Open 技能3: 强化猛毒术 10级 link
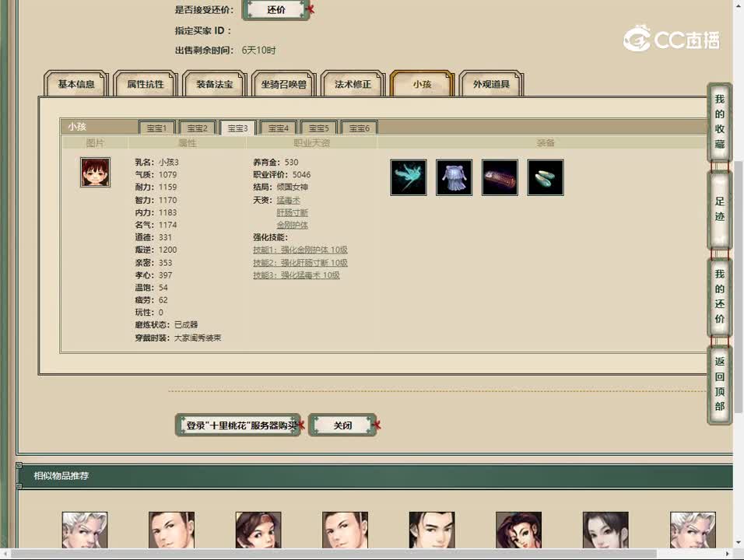Screen dimensions: 744x560 (297, 275)
